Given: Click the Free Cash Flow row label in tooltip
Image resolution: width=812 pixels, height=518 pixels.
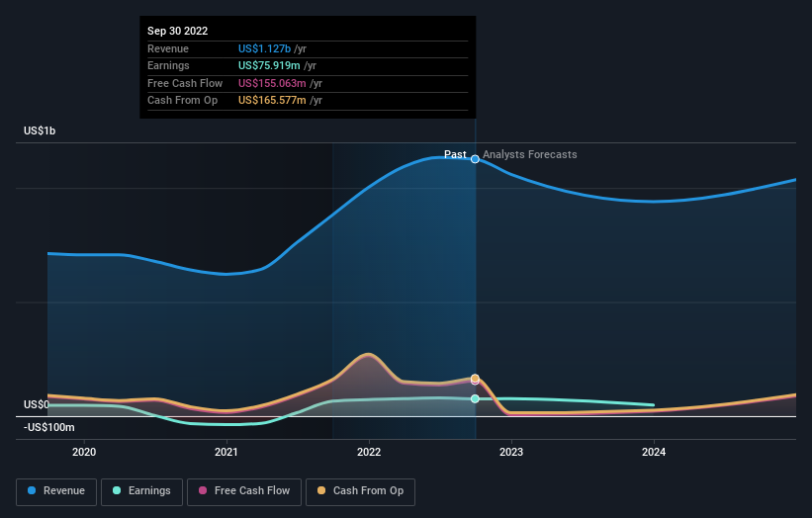Looking at the screenshot, I should [x=185, y=83].
